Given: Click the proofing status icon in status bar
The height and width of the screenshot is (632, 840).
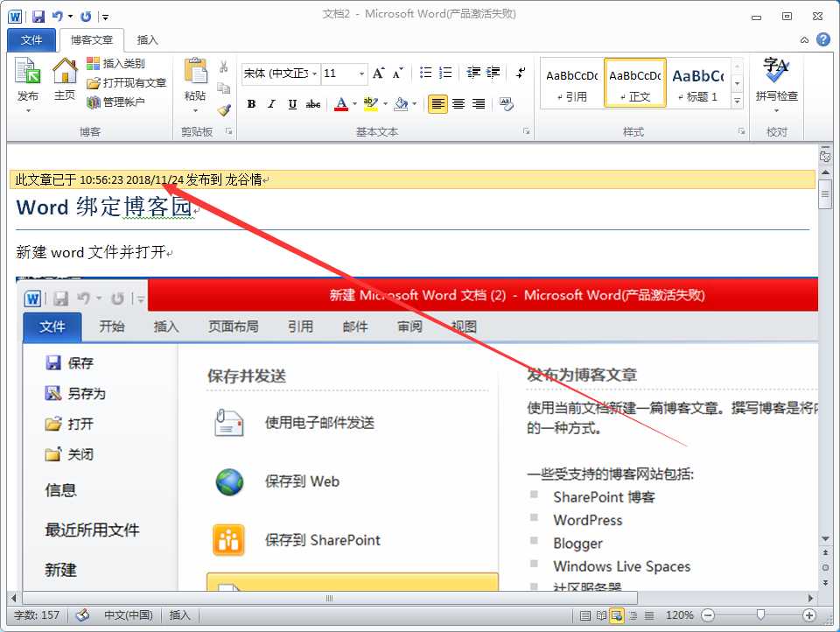Looking at the screenshot, I should 82,615.
